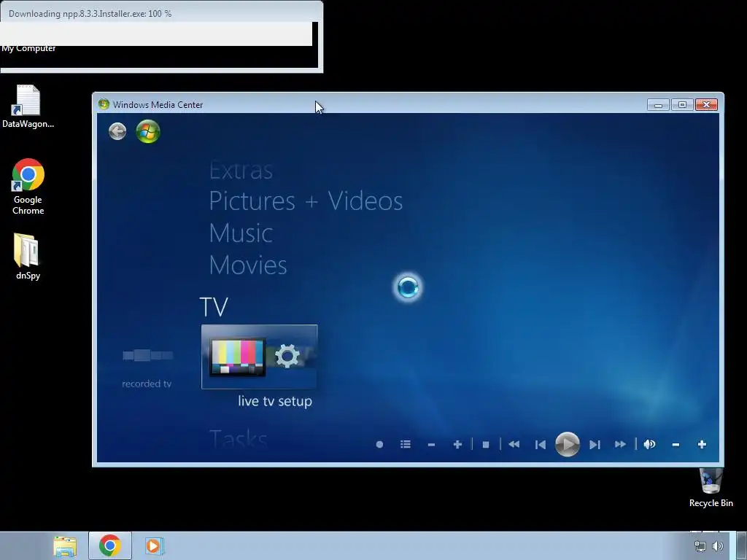
Task: Select Pictures + Videos category
Action: pyautogui.click(x=306, y=201)
